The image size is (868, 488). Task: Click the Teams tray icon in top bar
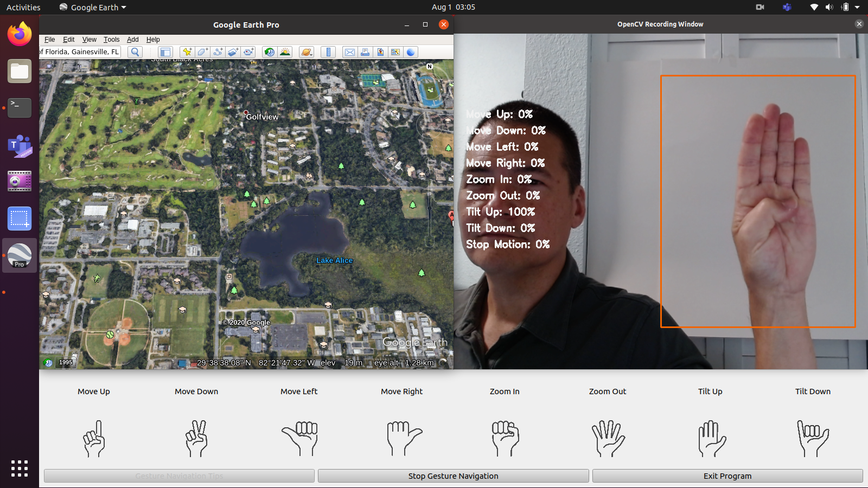point(787,7)
